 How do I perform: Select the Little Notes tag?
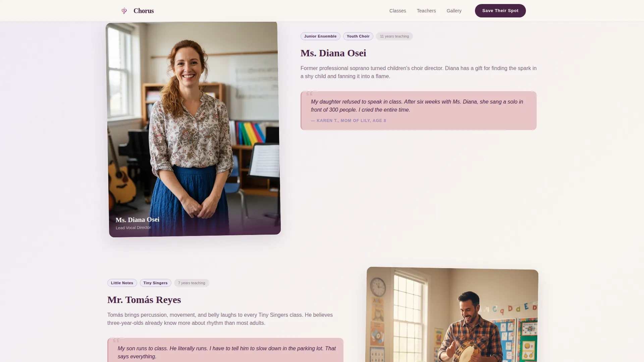tap(122, 283)
